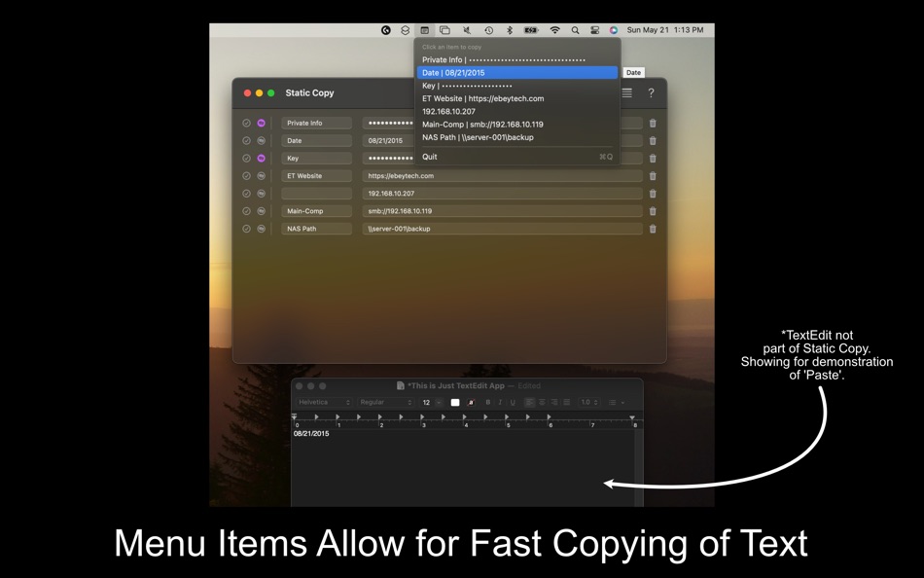
Task: Open the 1.0 line spacing dropdown
Action: 589,402
